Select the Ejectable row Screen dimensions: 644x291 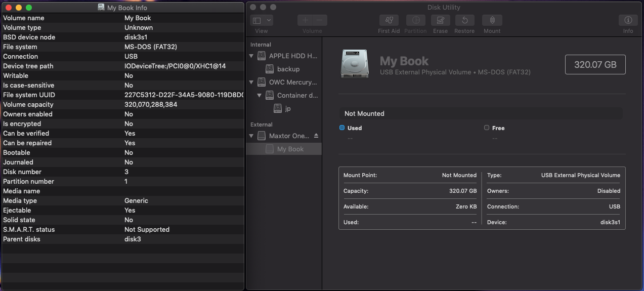coord(123,210)
